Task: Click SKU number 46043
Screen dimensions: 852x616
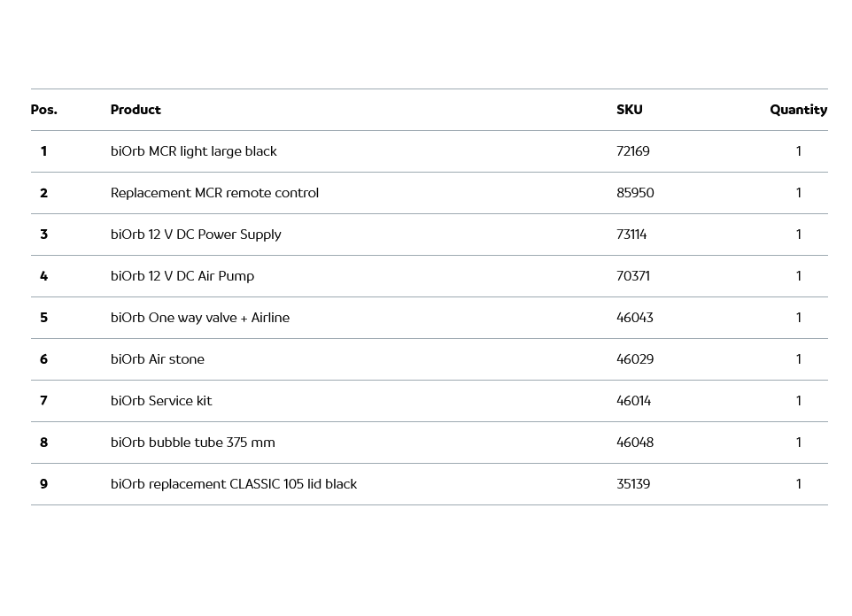Action: coord(634,318)
